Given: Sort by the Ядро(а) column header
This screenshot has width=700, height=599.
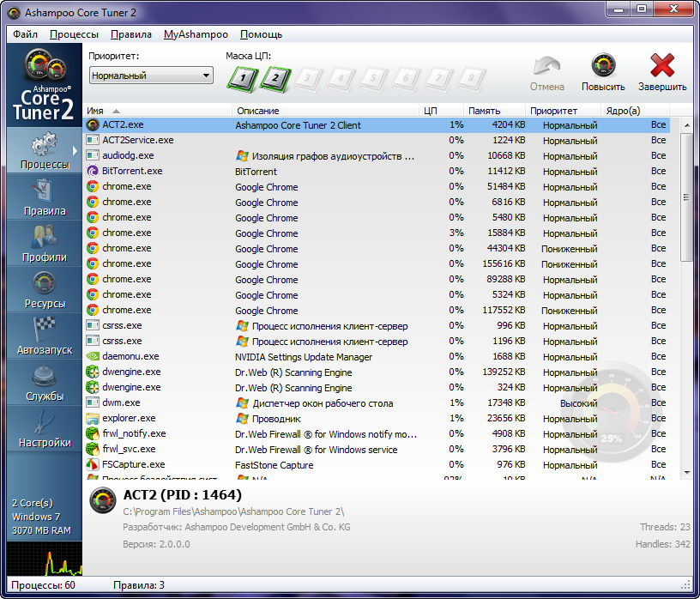Looking at the screenshot, I should [636, 111].
